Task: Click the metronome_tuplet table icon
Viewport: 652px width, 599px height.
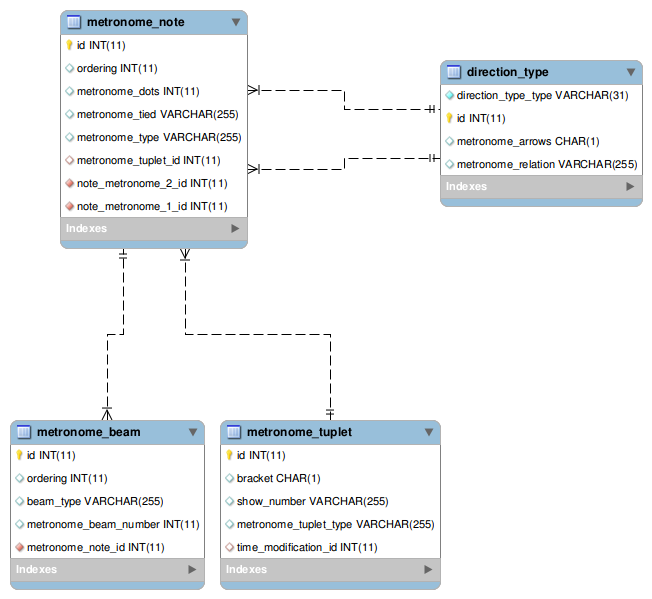Action: coord(233,432)
